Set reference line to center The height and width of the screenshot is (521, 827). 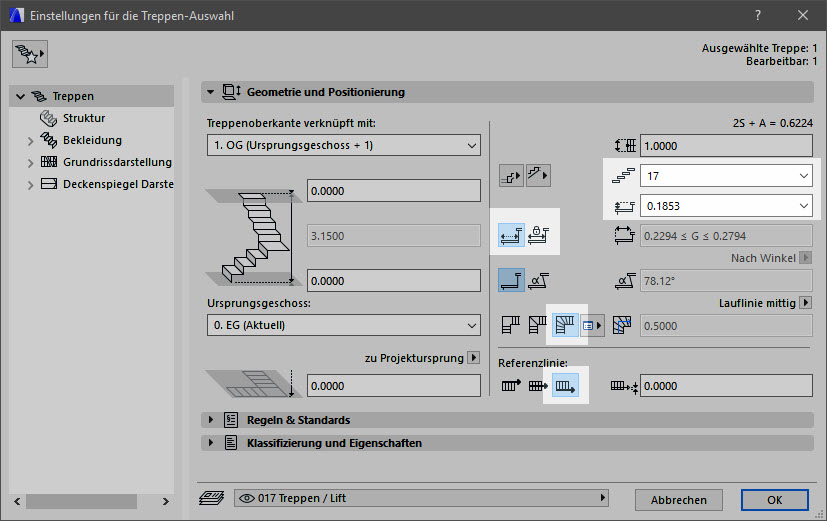click(x=537, y=386)
